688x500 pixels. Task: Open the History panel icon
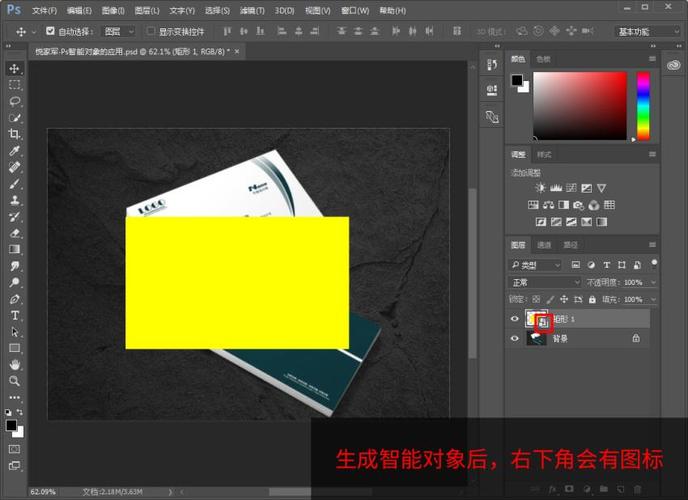pos(492,65)
